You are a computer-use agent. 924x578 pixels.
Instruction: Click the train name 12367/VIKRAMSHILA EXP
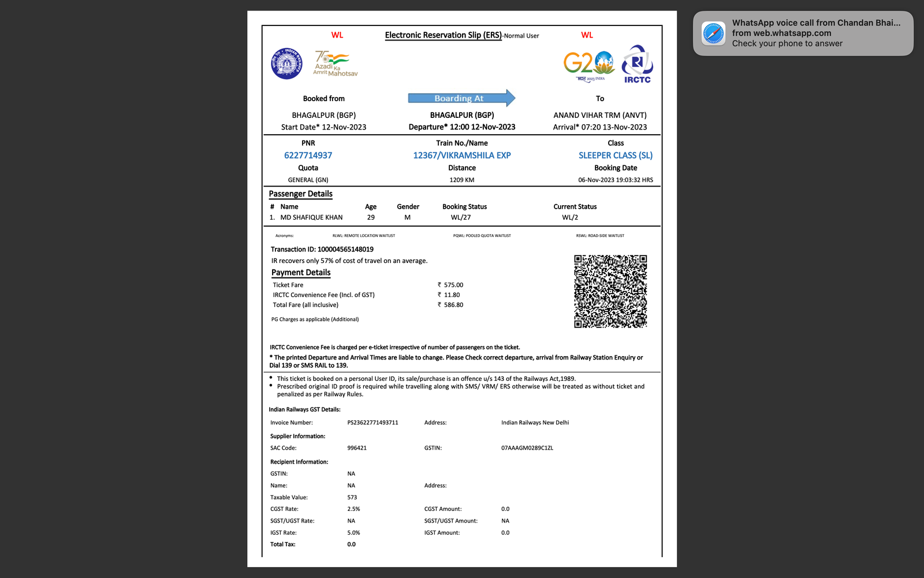pyautogui.click(x=461, y=155)
